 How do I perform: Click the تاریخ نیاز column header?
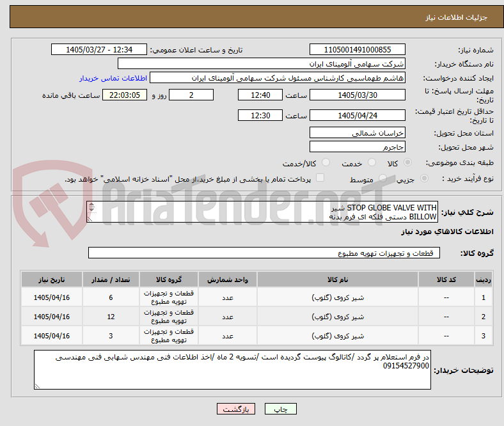(51, 280)
